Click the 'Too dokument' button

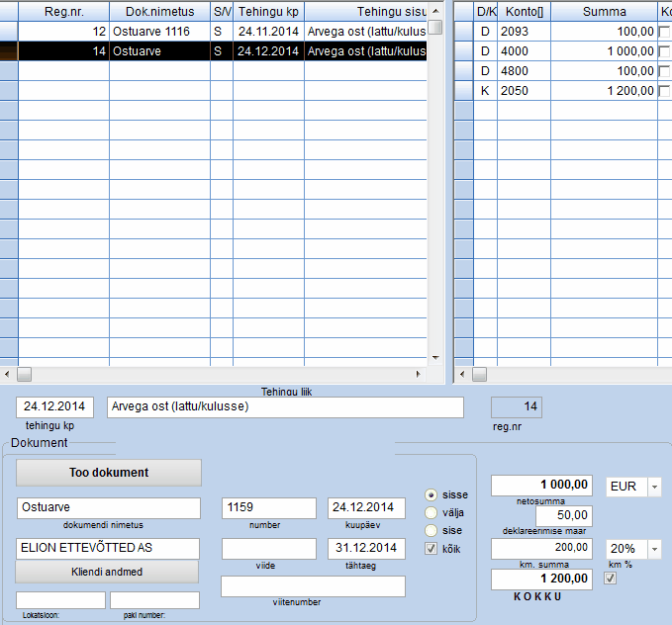(109, 473)
